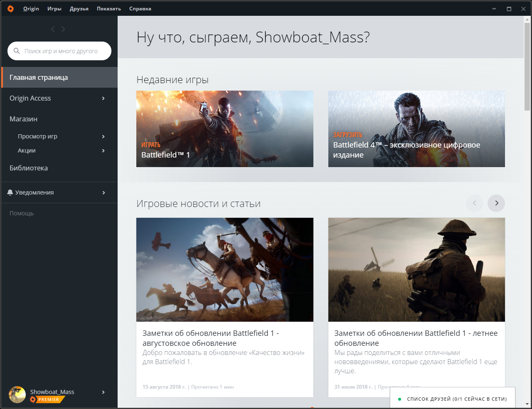532x409 pixels.
Task: Open the Помощь link
Action: click(22, 213)
